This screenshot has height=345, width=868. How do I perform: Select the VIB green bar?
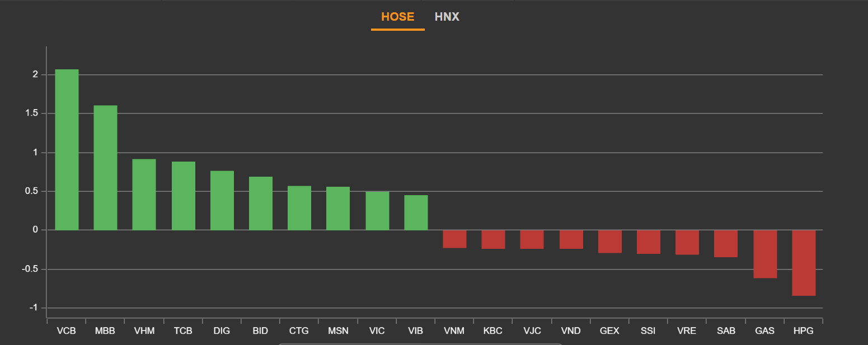[416, 212]
